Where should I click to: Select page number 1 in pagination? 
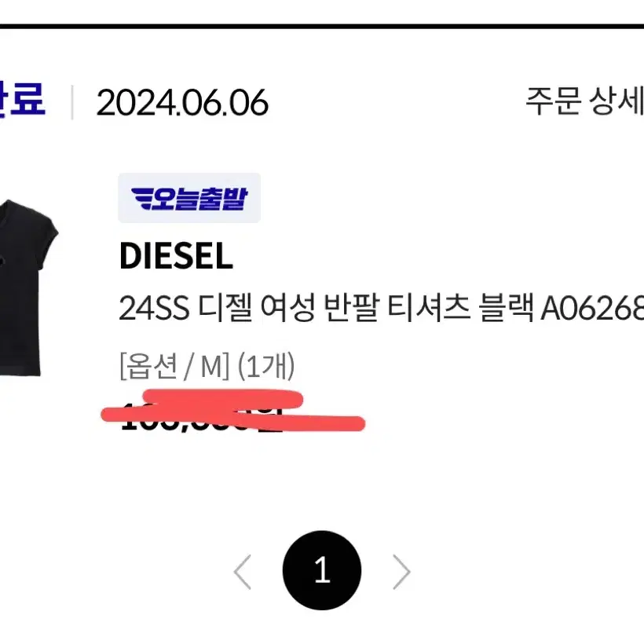[x=322, y=570]
